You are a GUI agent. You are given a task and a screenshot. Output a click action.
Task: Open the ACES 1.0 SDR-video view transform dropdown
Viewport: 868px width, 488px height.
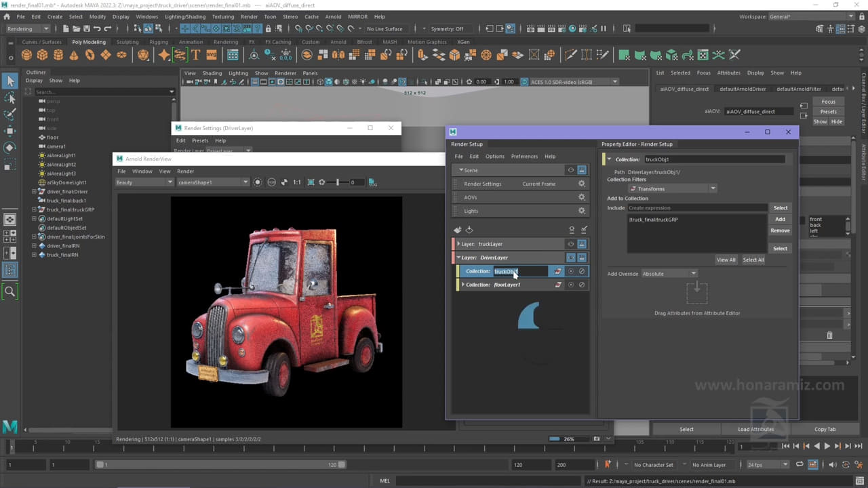pos(574,82)
